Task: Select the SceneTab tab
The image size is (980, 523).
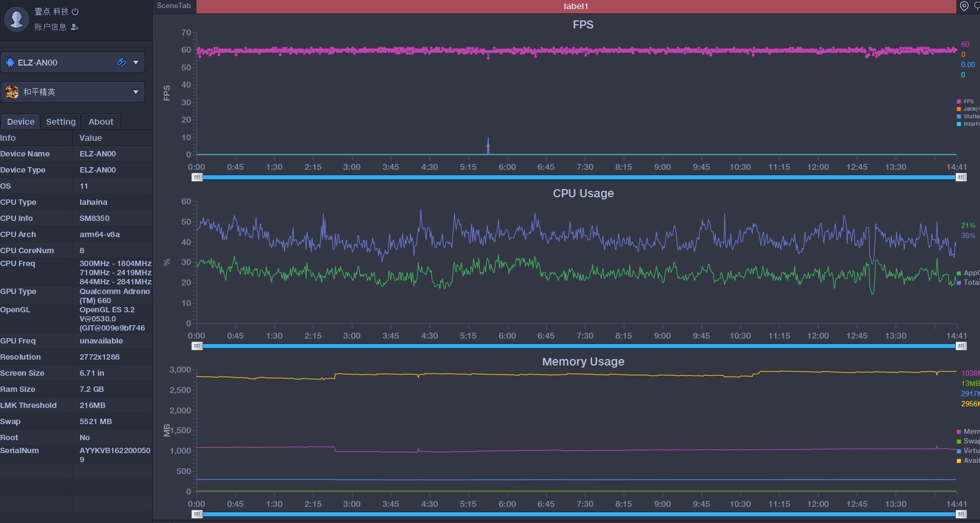Action: coord(174,6)
